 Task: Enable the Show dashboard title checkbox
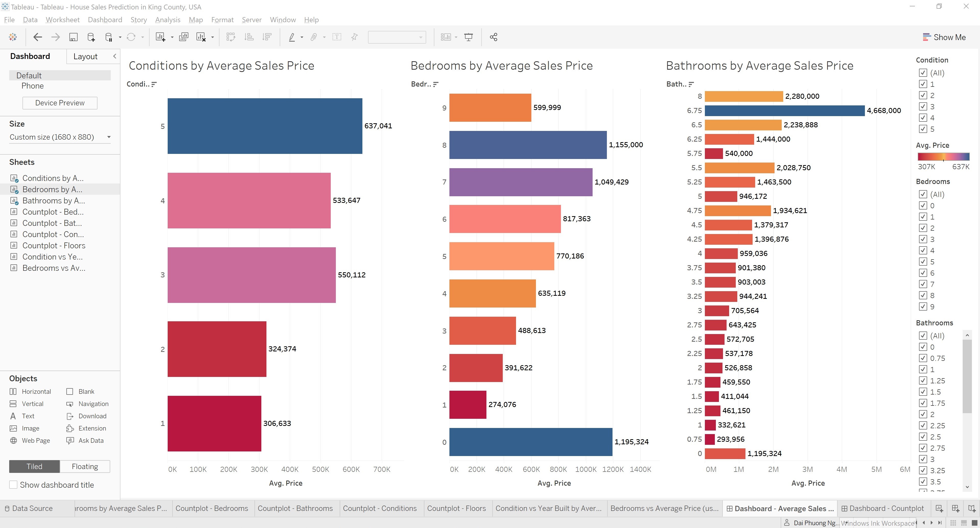pos(13,485)
